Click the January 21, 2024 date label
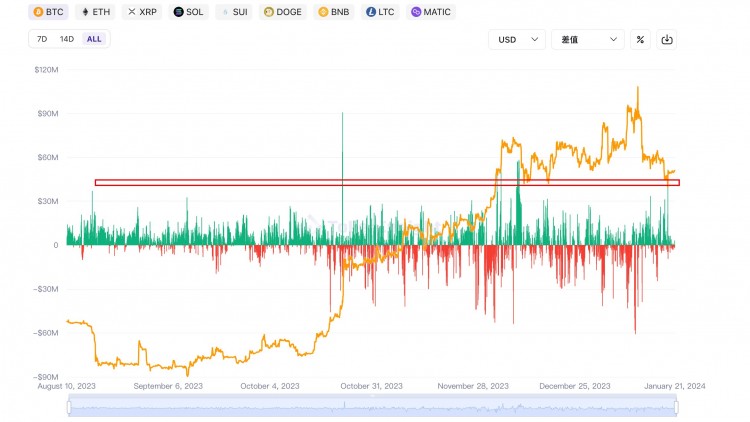This screenshot has width=750, height=422. 675,386
